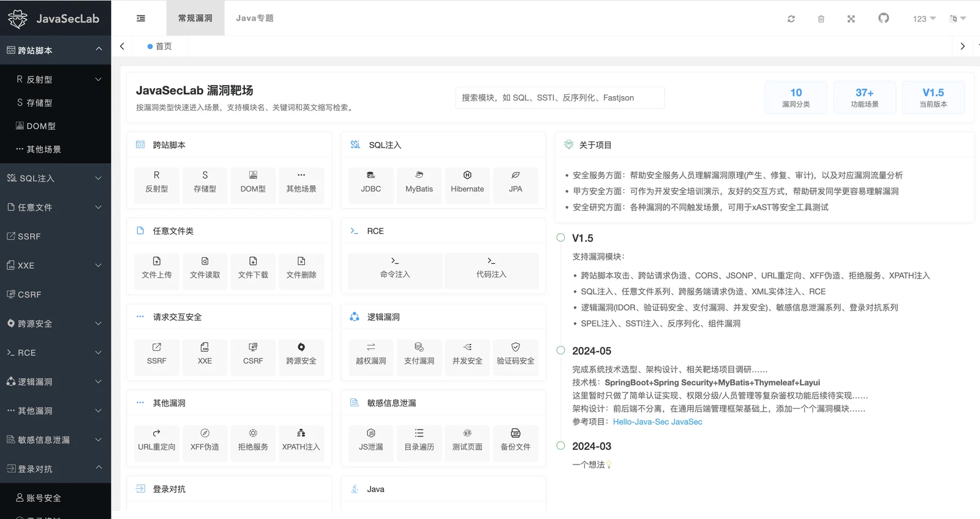Open the URL重定向 card
This screenshot has height=519, width=980.
pyautogui.click(x=157, y=442)
